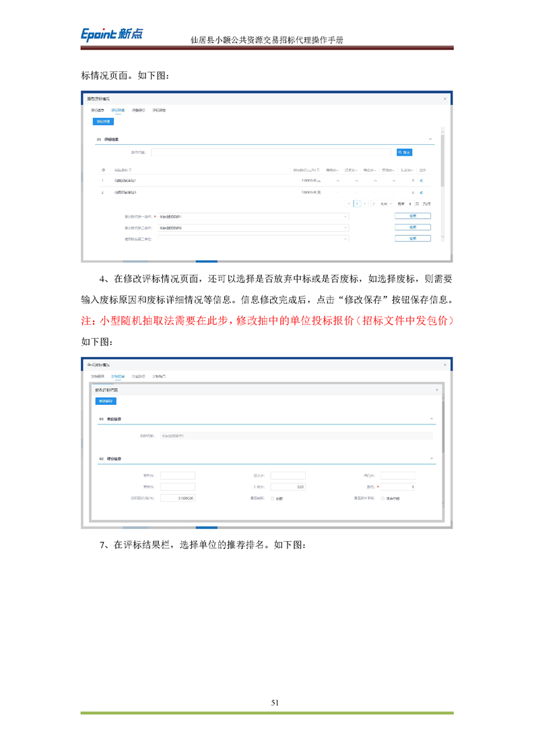Close the lower outer dialog with its top X icon

coord(445,365)
